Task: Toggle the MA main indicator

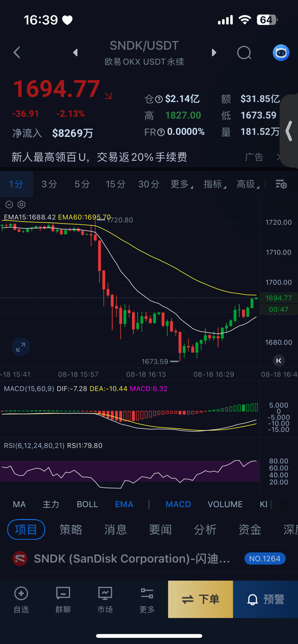Action: 19,504
